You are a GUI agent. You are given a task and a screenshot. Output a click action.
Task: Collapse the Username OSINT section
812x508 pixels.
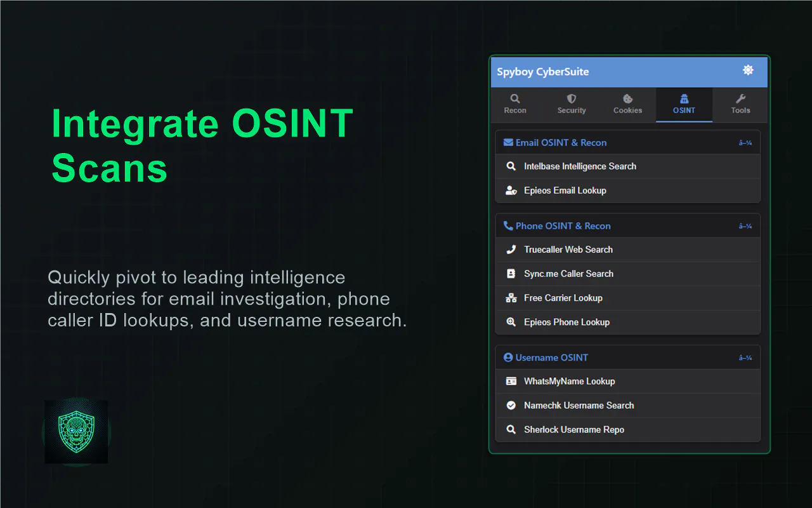(745, 358)
